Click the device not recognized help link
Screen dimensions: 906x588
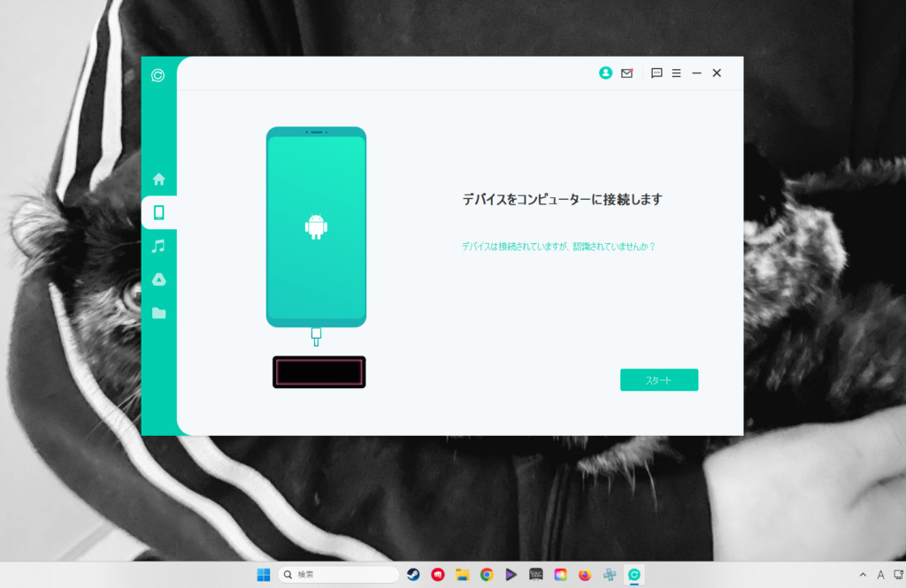click(558, 247)
